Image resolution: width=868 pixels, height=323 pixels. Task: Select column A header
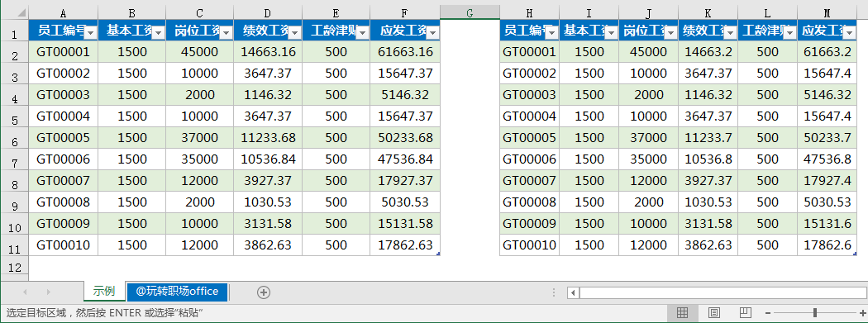pos(63,12)
